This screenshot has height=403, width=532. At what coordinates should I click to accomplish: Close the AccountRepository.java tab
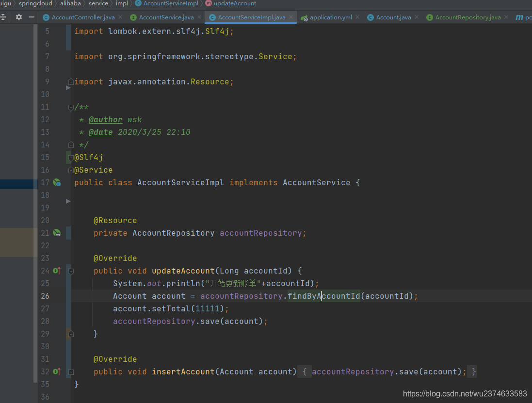point(506,17)
